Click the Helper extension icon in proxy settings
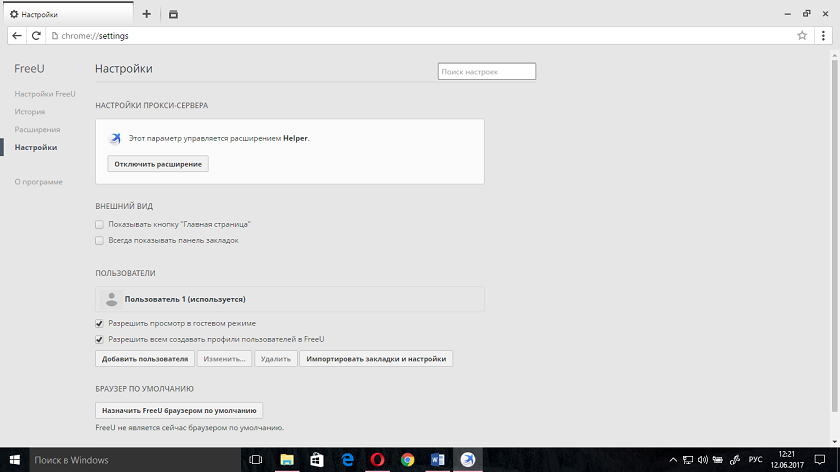The height and width of the screenshot is (472, 840). click(x=115, y=138)
